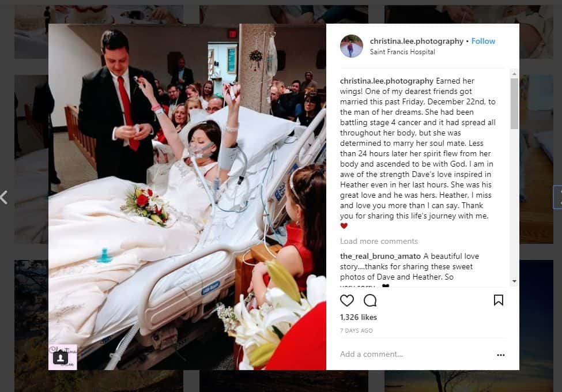Image resolution: width=562 pixels, height=392 pixels.
Task: Save the post with the bookmark icon
Action: 498,300
